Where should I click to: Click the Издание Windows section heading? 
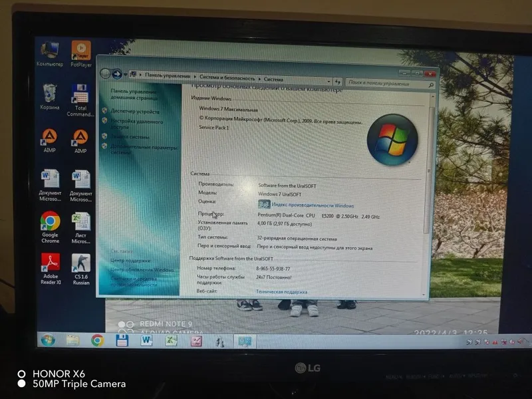coord(211,98)
